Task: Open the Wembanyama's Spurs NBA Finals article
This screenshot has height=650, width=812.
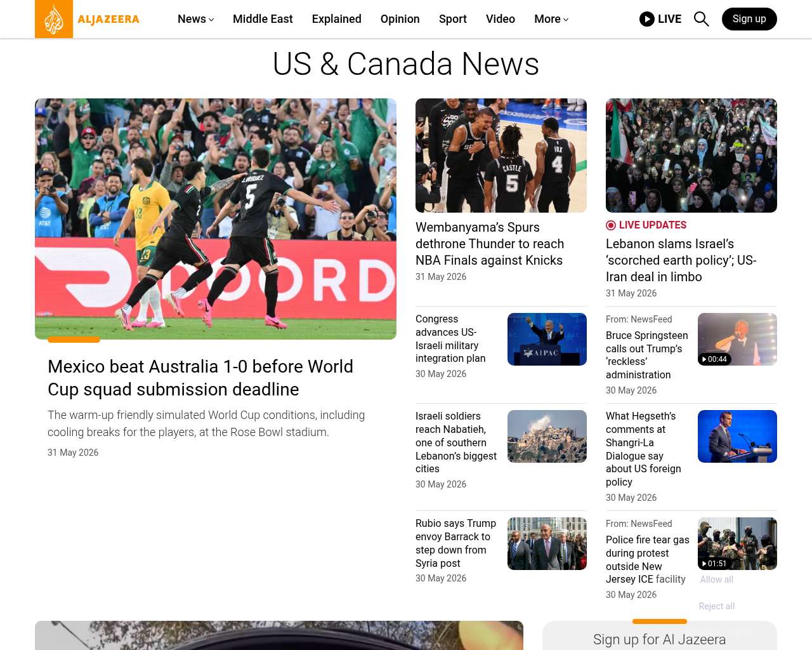Action: [490, 244]
